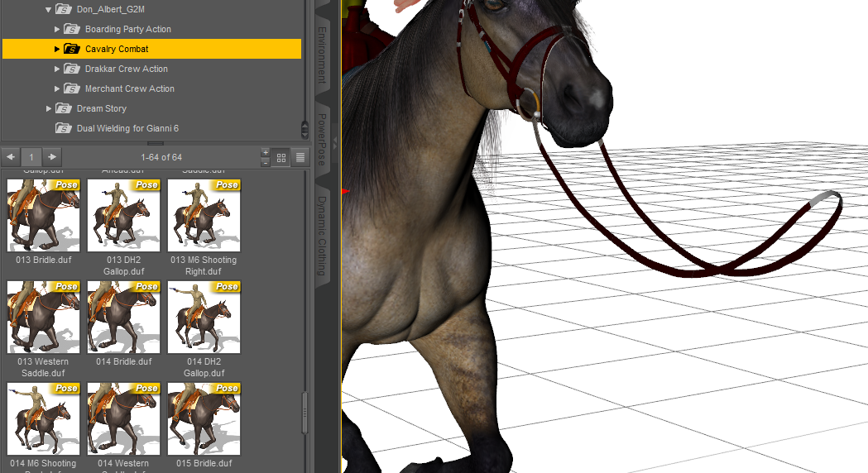Image resolution: width=868 pixels, height=473 pixels.
Task: Click the category tree scrollbar handle
Action: pos(305,130)
